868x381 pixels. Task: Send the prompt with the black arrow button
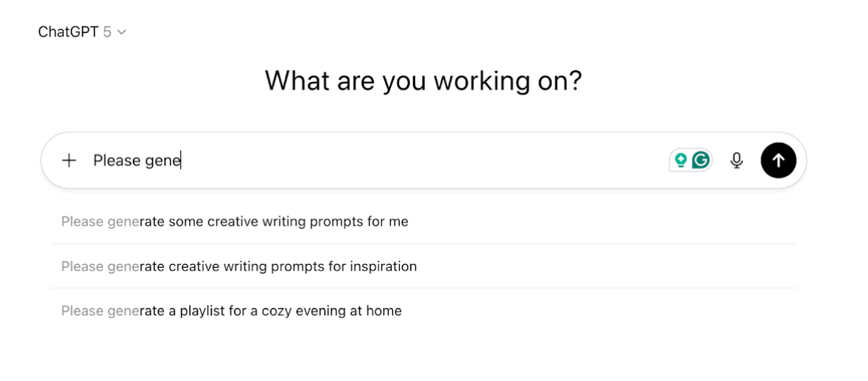click(x=778, y=161)
